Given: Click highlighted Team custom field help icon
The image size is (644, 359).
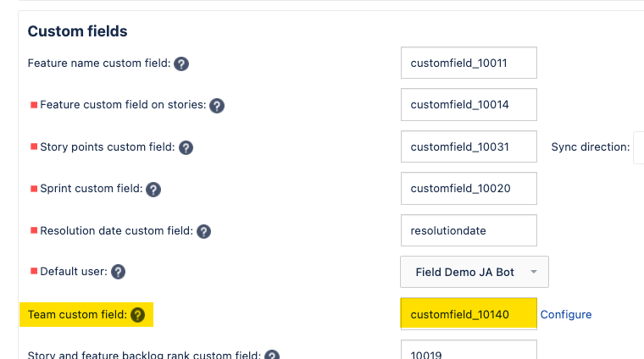Looking at the screenshot, I should 138,315.
